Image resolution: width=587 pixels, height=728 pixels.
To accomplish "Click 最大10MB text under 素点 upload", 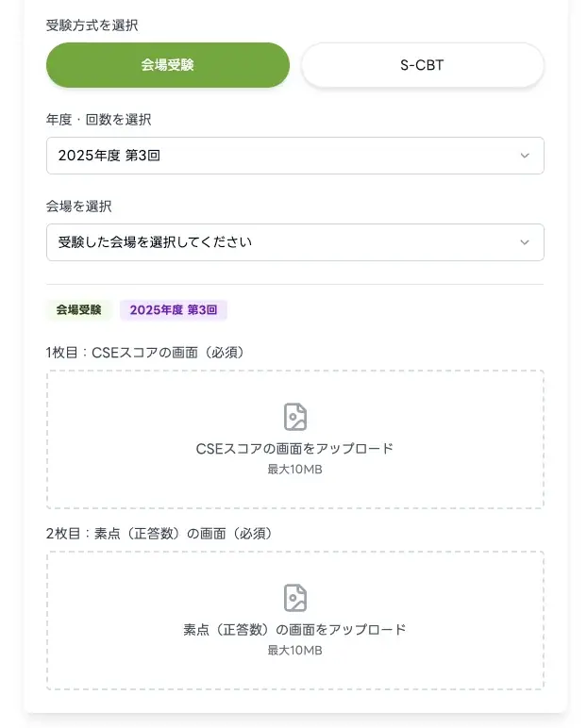I will pyautogui.click(x=294, y=650).
